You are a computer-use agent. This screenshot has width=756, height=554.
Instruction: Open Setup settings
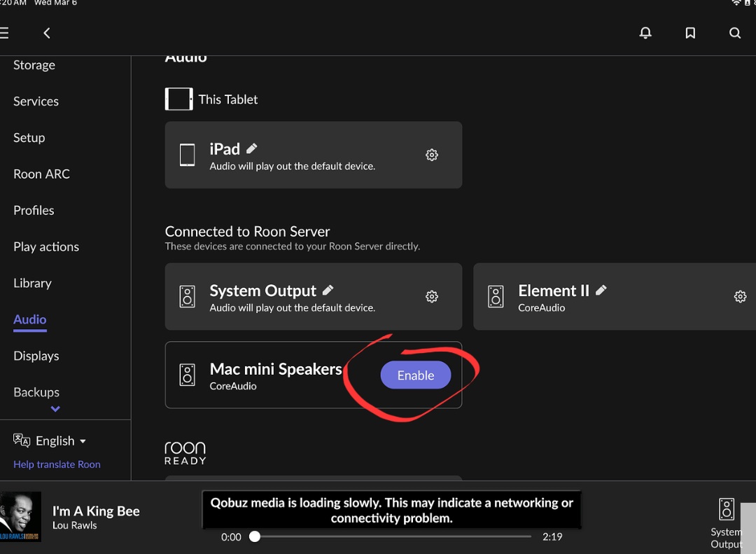point(29,137)
